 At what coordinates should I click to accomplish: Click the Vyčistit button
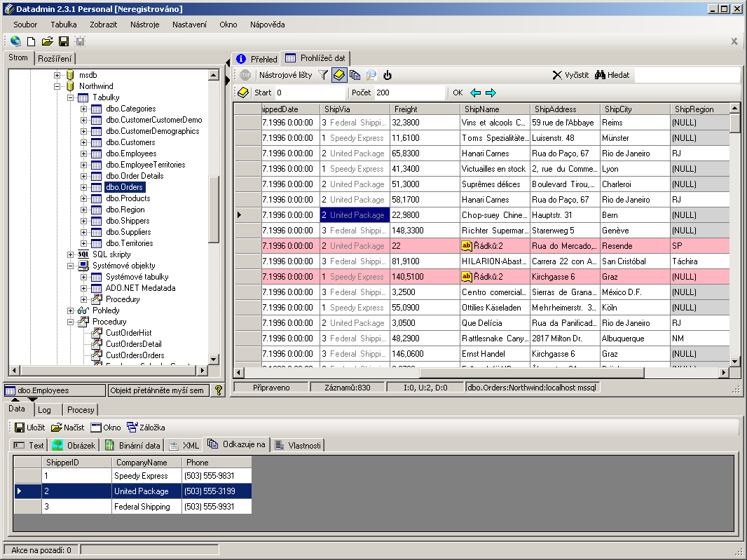[x=570, y=75]
